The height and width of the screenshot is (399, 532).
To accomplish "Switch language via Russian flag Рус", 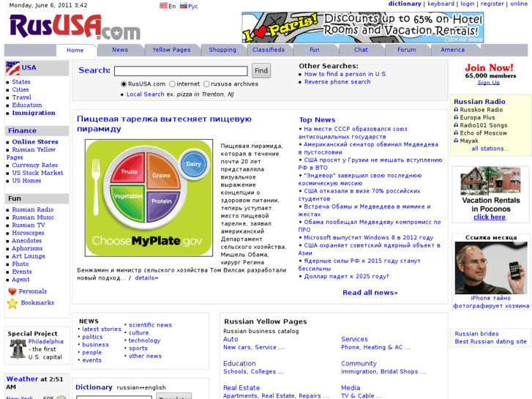I will (189, 6).
